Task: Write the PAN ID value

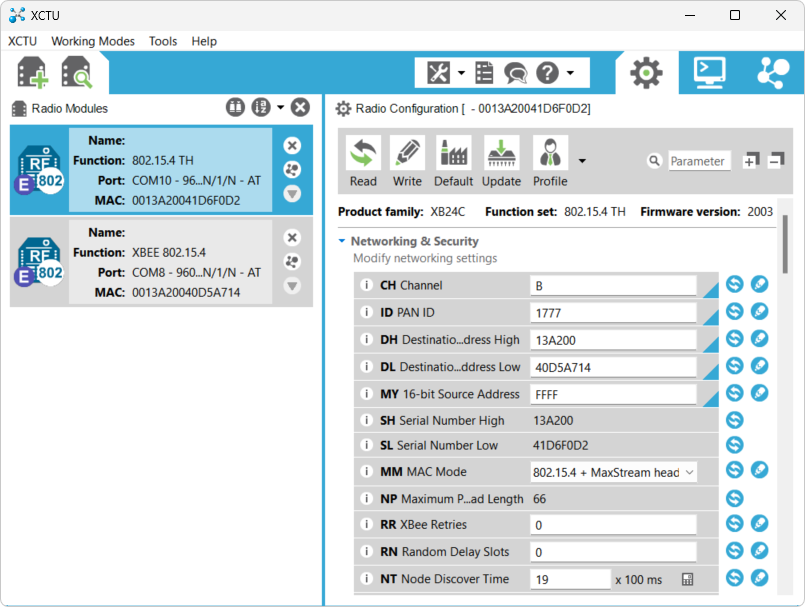Action: pos(759,311)
